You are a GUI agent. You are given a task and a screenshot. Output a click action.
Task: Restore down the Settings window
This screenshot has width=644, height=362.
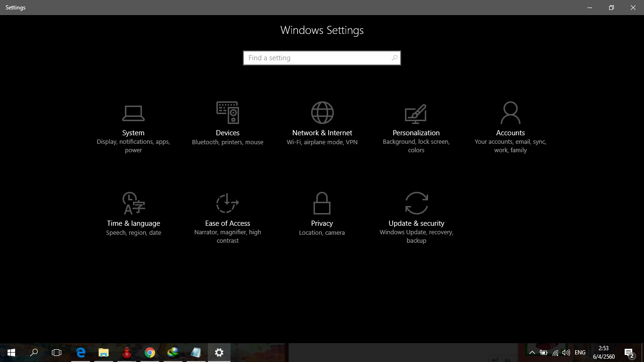coord(611,8)
